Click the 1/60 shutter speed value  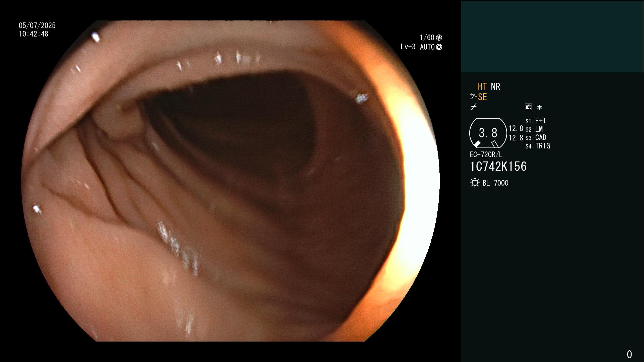pyautogui.click(x=427, y=38)
